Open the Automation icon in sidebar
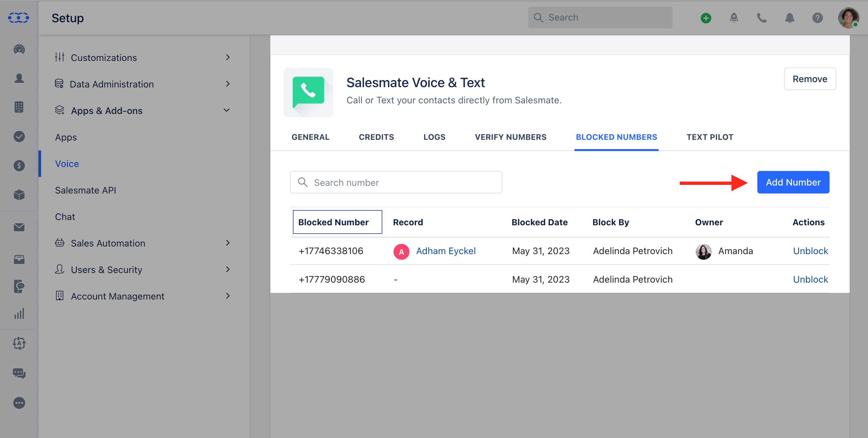The image size is (868, 438). (x=19, y=343)
